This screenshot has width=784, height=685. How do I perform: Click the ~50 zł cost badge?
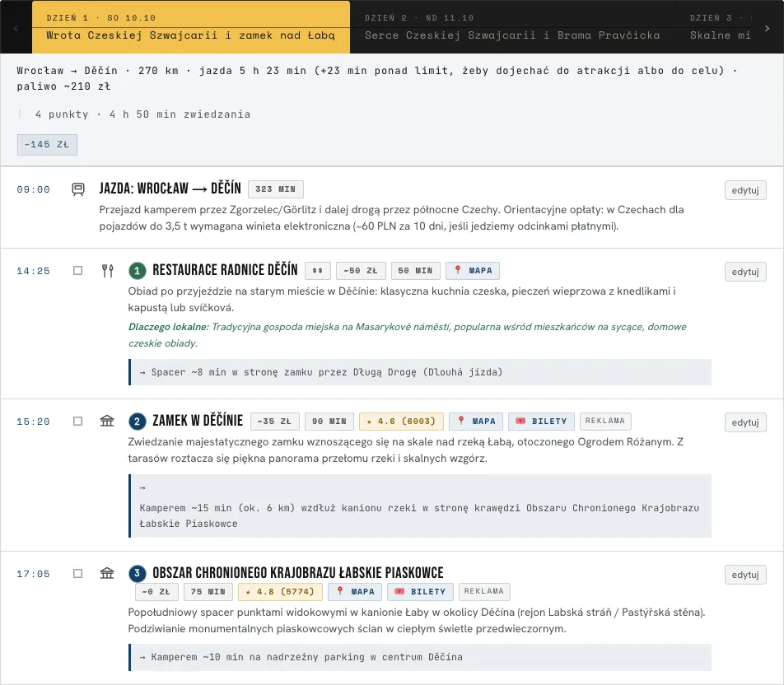(361, 271)
